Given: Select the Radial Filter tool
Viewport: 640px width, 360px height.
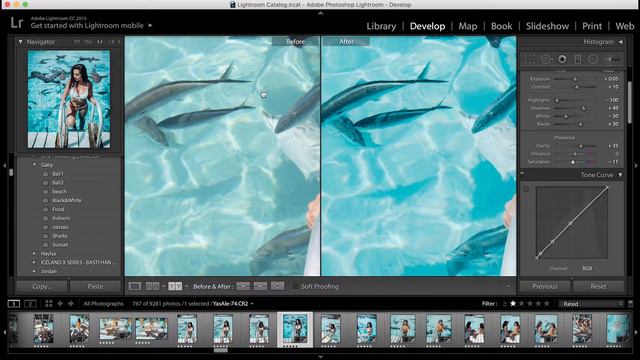Looking at the screenshot, I should [x=593, y=60].
